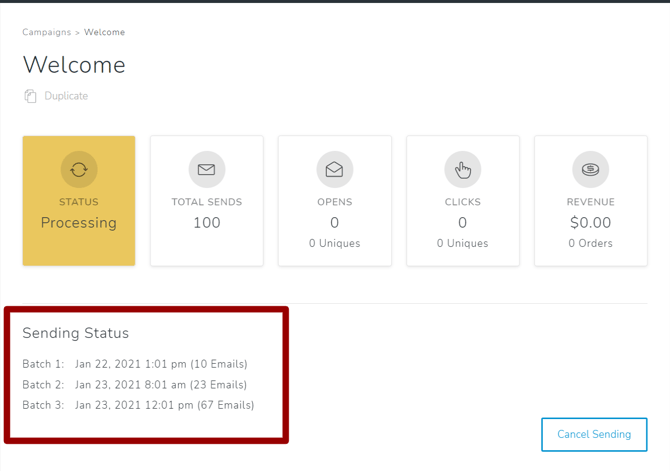
Task: Click 0 Uniques under Clicks
Action: [x=462, y=243]
